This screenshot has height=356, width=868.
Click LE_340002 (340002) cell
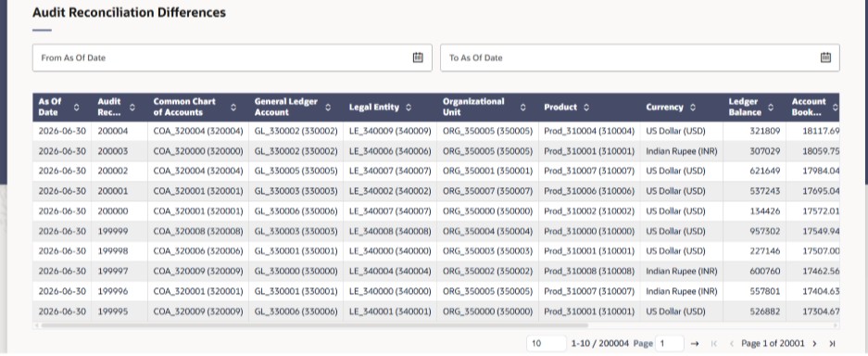[390, 191]
